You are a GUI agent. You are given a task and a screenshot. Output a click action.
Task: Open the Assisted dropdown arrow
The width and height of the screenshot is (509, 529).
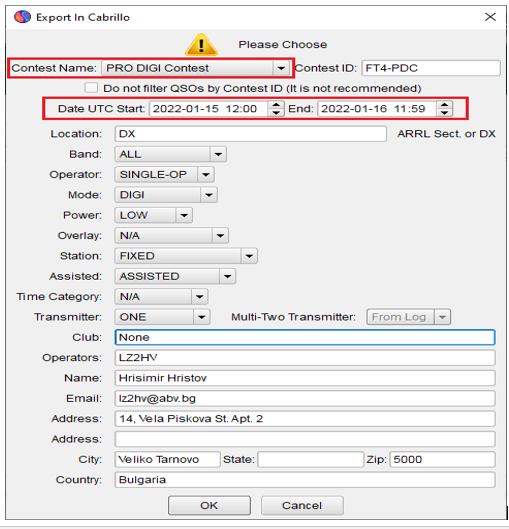click(227, 276)
